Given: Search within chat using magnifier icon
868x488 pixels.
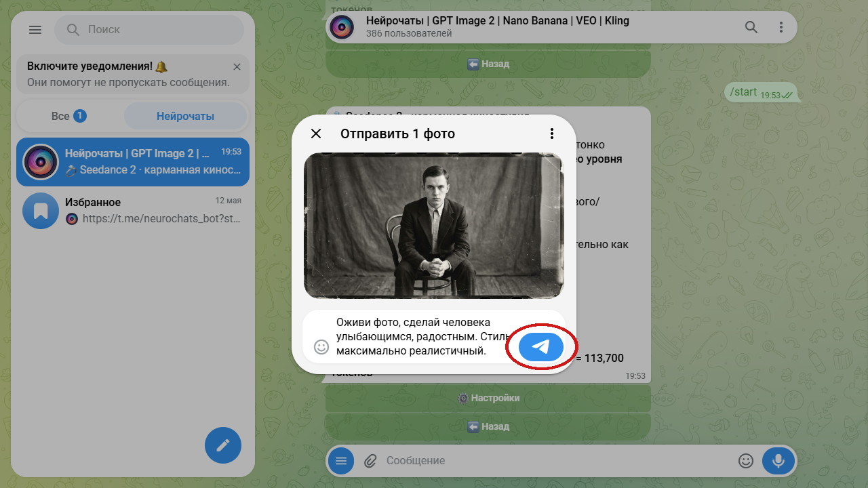Looking at the screenshot, I should click(x=751, y=27).
